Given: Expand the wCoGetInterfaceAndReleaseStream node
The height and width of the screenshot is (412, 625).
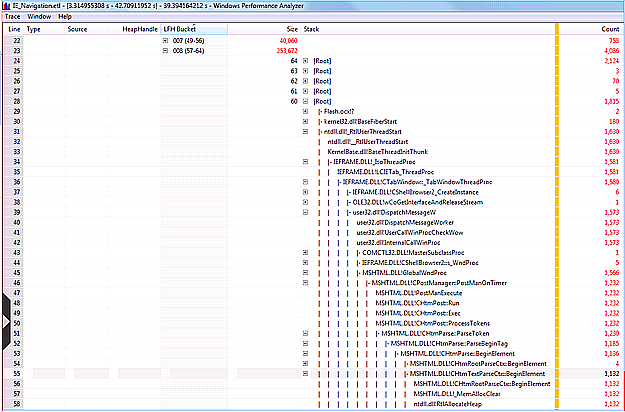Looking at the screenshot, I should 305,202.
